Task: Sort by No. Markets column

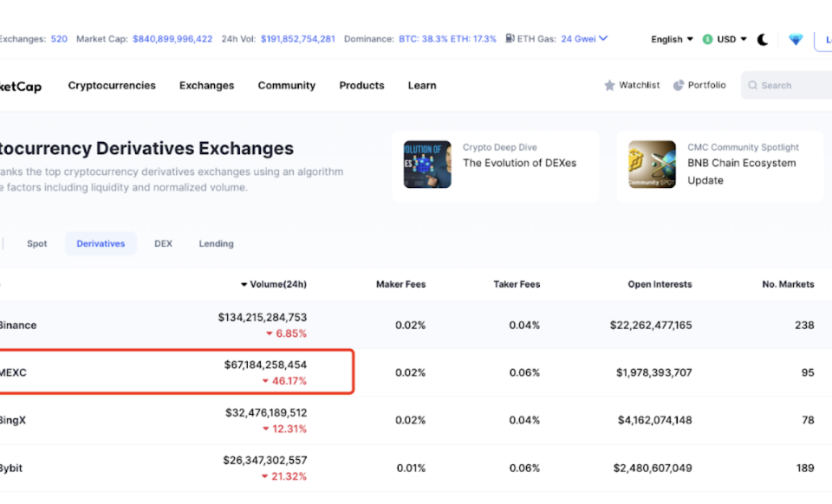Action: [788, 284]
